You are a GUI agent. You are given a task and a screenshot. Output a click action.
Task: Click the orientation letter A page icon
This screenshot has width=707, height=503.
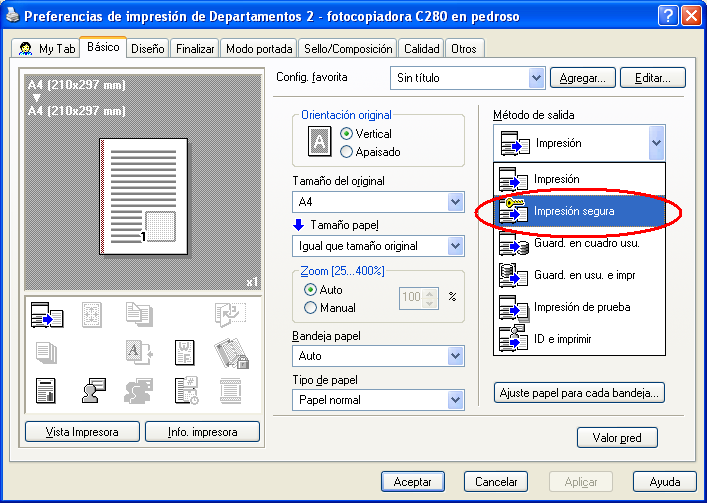[x=319, y=142]
